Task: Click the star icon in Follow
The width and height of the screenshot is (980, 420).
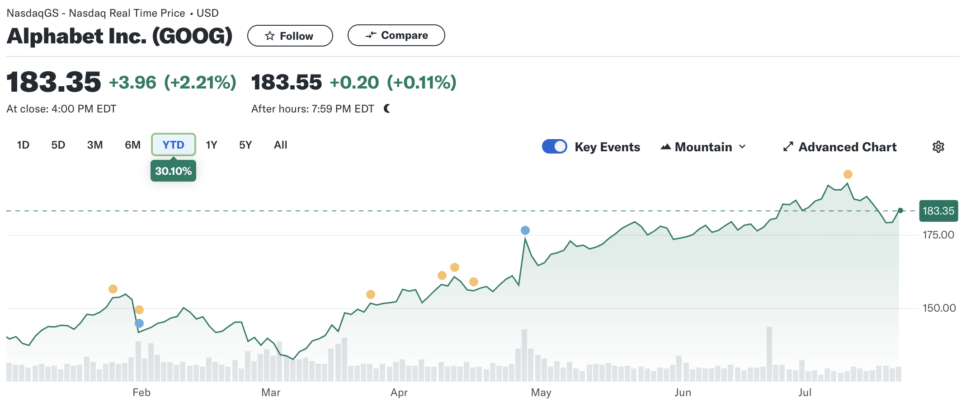Action: (x=270, y=36)
